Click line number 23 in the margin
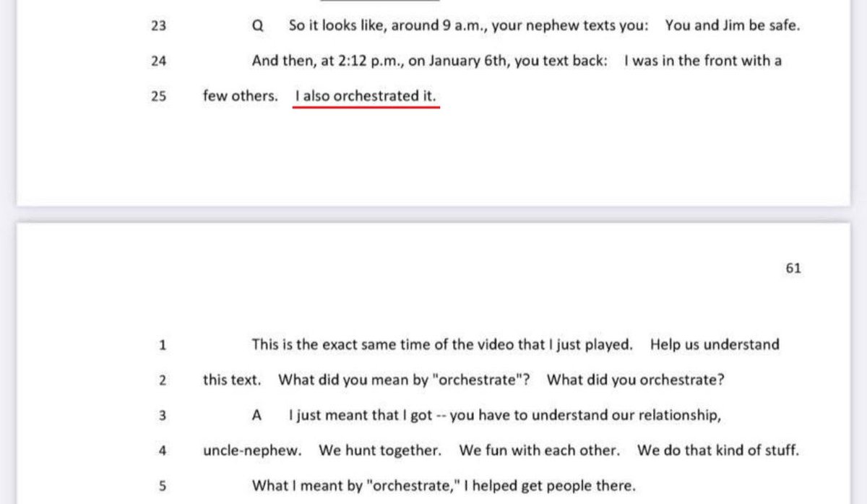This screenshot has width=867, height=504. click(159, 26)
